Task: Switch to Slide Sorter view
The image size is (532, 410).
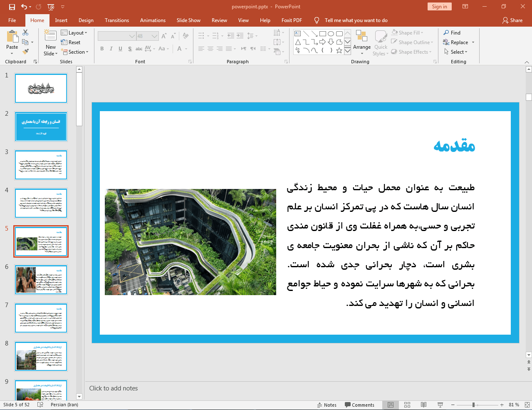Action: tap(407, 405)
